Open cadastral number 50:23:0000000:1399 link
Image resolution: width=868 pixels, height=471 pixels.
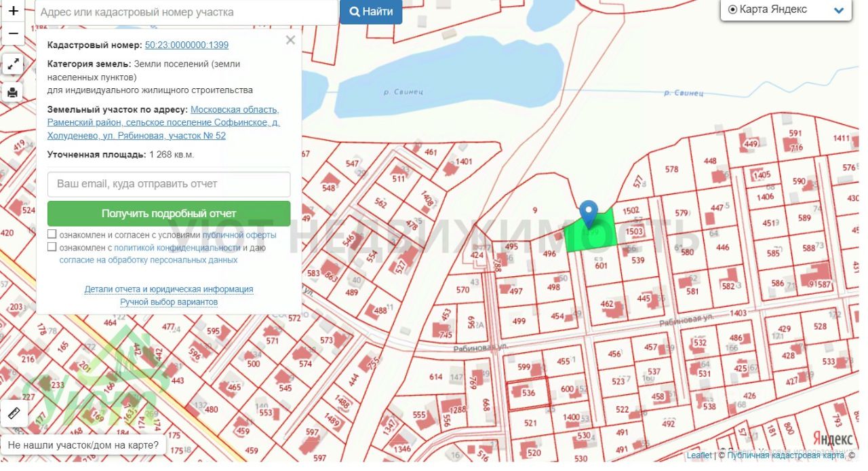tap(186, 45)
